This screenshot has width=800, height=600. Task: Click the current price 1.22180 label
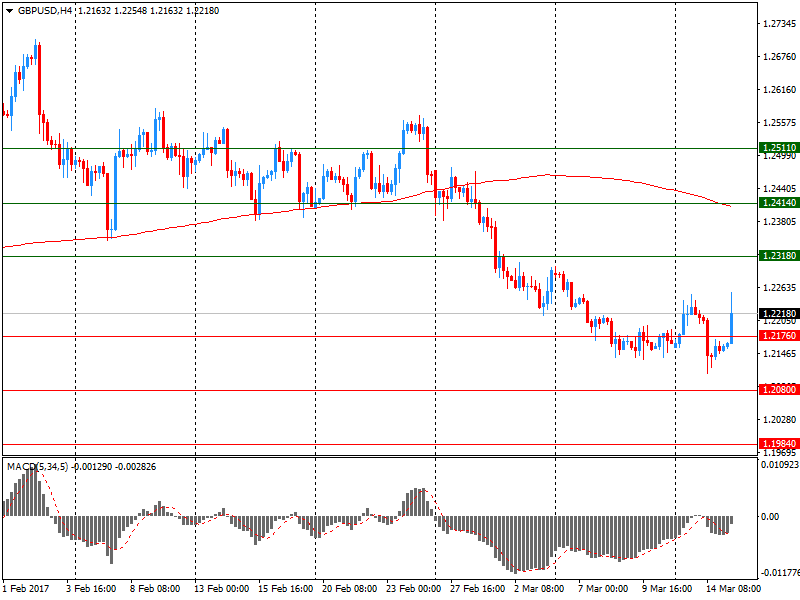click(x=778, y=314)
